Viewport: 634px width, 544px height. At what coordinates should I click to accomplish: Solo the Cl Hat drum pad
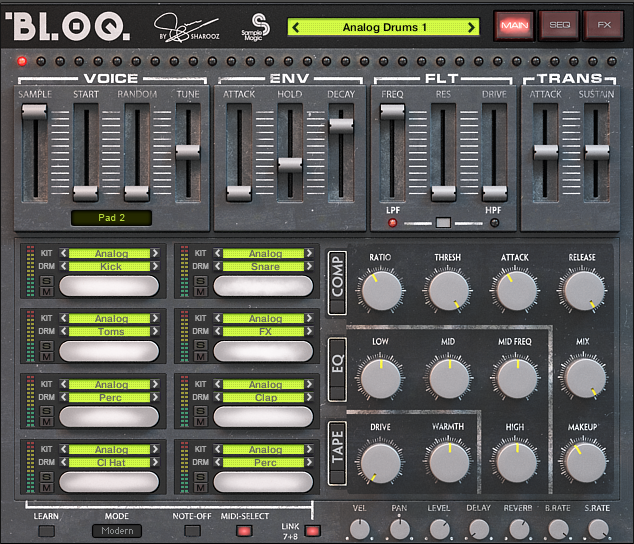(46, 477)
